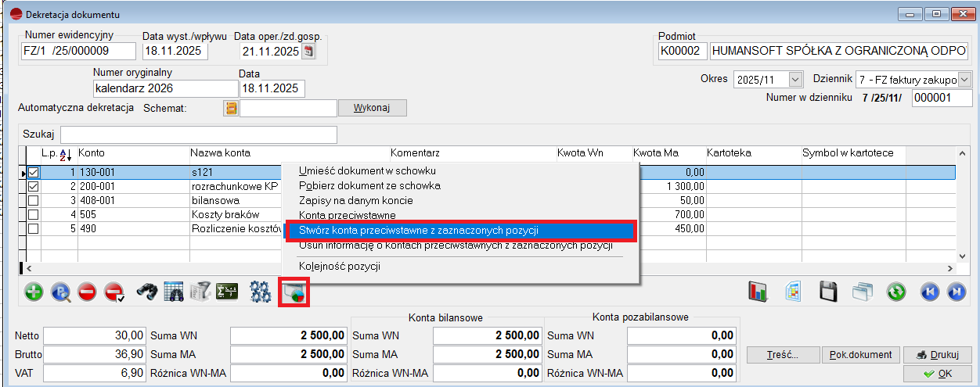Click the pie chart icon highlighted in red
980x387 pixels.
294,292
